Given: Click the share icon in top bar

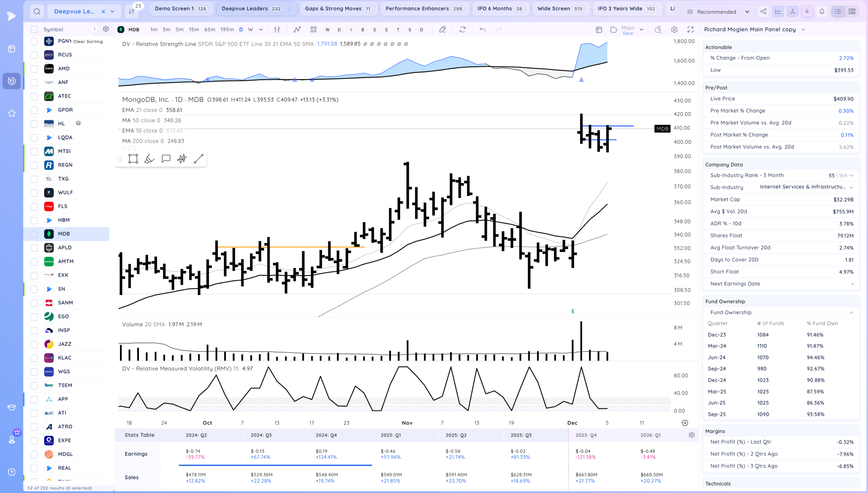Looking at the screenshot, I should coord(763,12).
